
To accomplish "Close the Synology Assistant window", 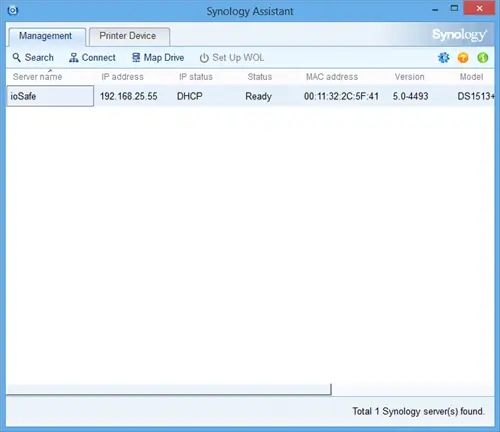I will pos(479,8).
